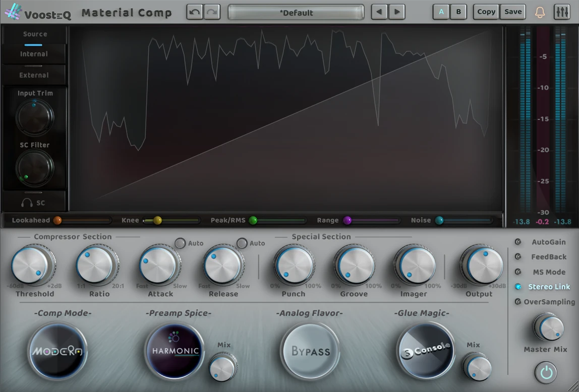Screen dimensions: 579x392
Task: Select the External source tab
Action: 34,75
